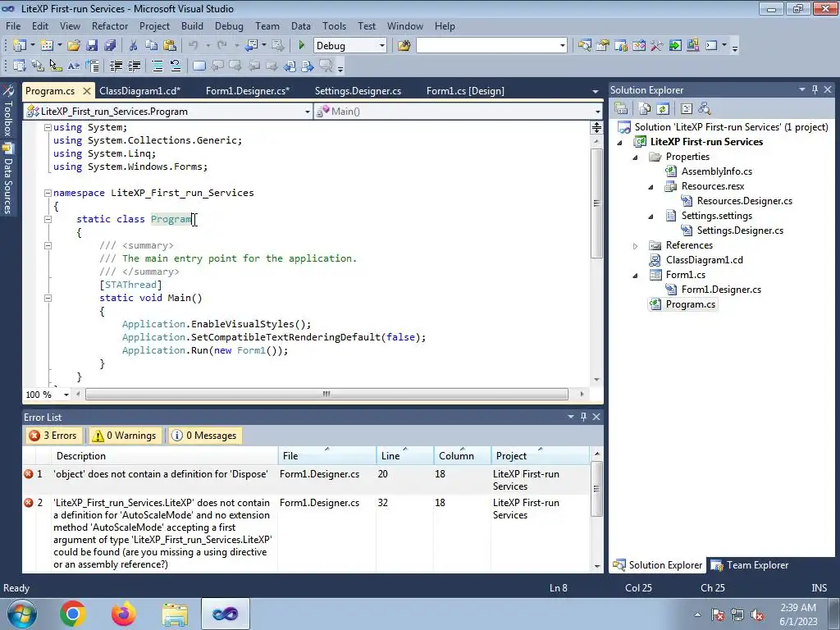Collapse the Properties folder node
The height and width of the screenshot is (630, 840).
point(636,157)
